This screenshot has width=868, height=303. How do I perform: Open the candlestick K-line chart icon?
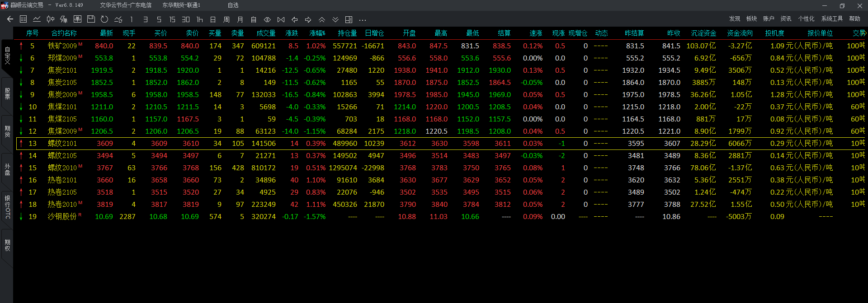click(x=51, y=19)
